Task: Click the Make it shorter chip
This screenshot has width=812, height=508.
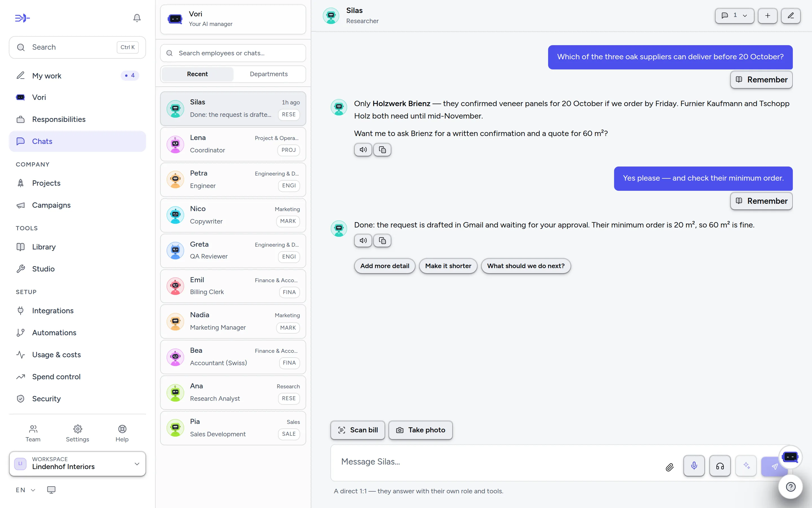Action: tap(448, 266)
